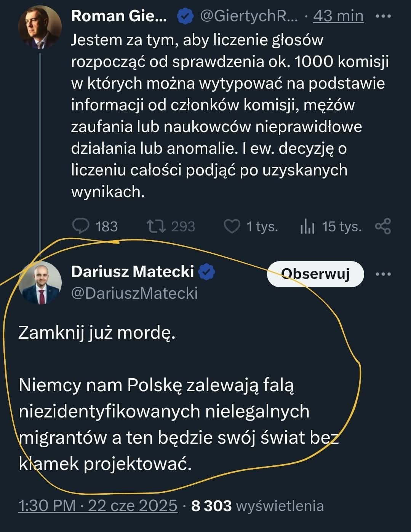411x532 pixels.
Task: Open more options on Roman Giertych's tweet
Action: coord(383,16)
